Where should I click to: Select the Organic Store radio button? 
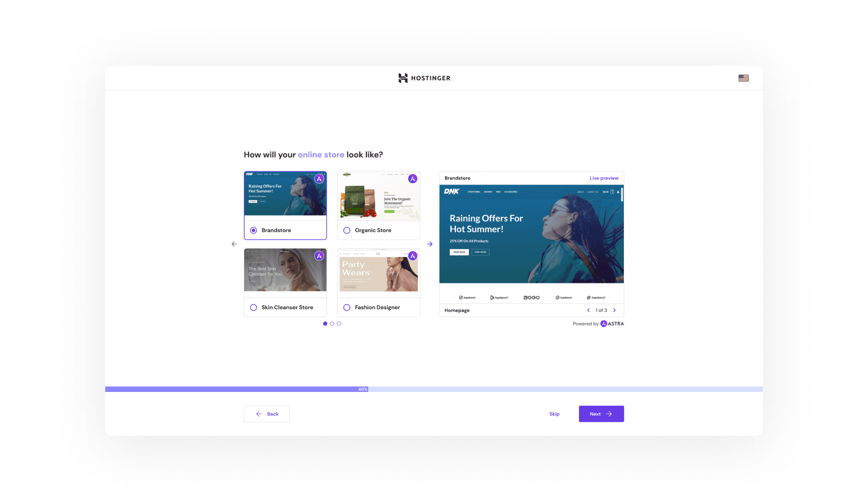(347, 231)
